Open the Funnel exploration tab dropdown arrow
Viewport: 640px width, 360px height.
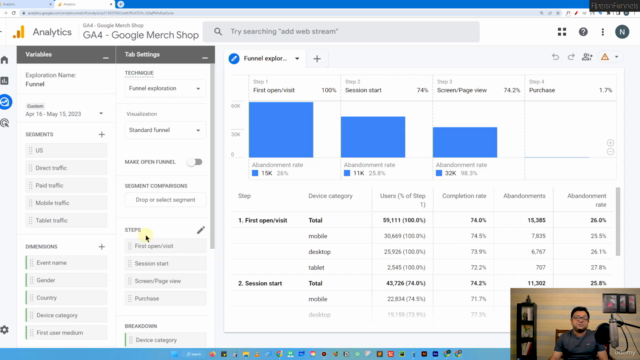[x=297, y=59]
